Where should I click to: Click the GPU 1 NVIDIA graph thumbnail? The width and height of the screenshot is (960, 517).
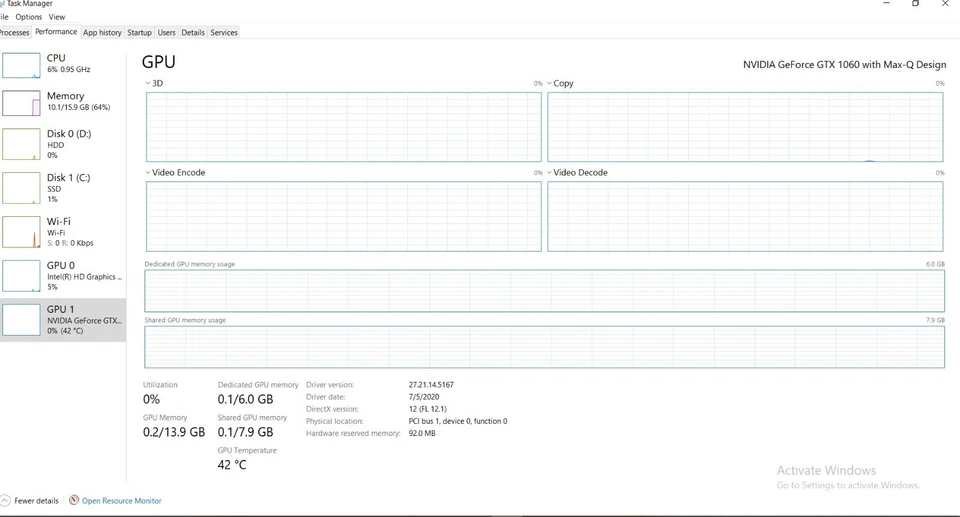click(x=21, y=320)
